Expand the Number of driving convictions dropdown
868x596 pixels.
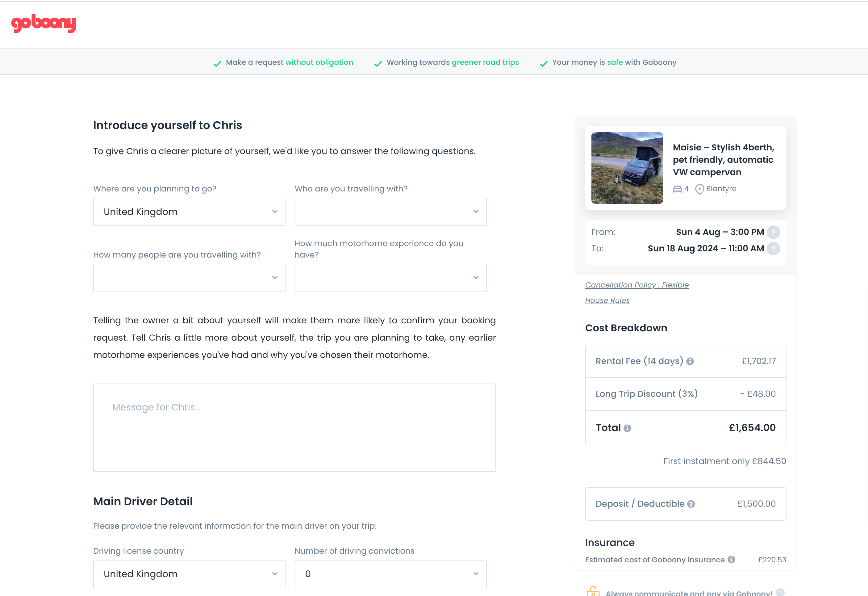[x=390, y=574]
